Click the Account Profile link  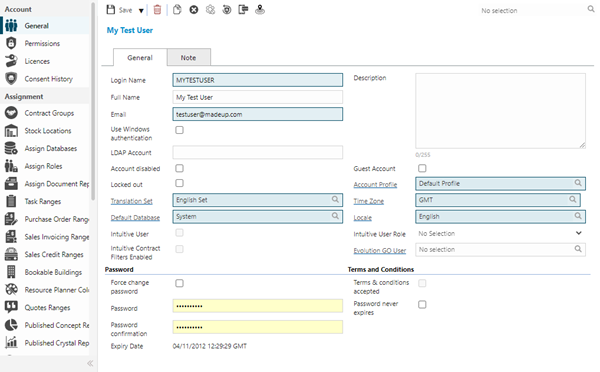tap(375, 184)
